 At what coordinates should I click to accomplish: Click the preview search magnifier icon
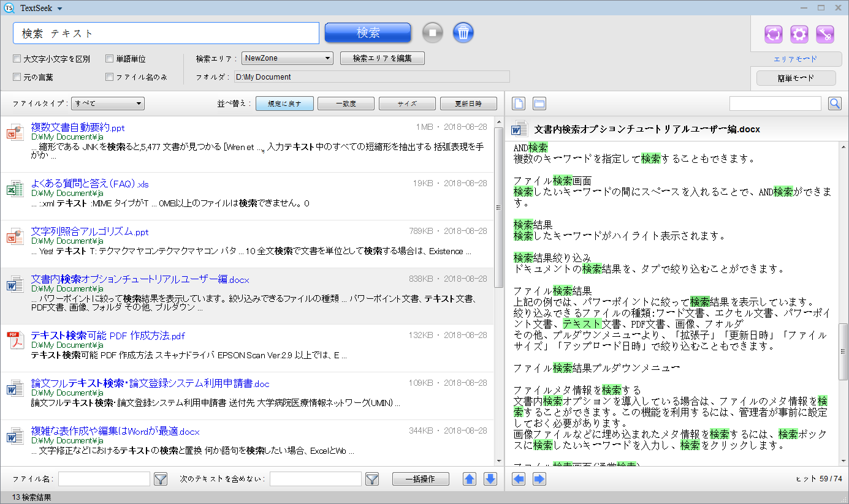coord(834,103)
